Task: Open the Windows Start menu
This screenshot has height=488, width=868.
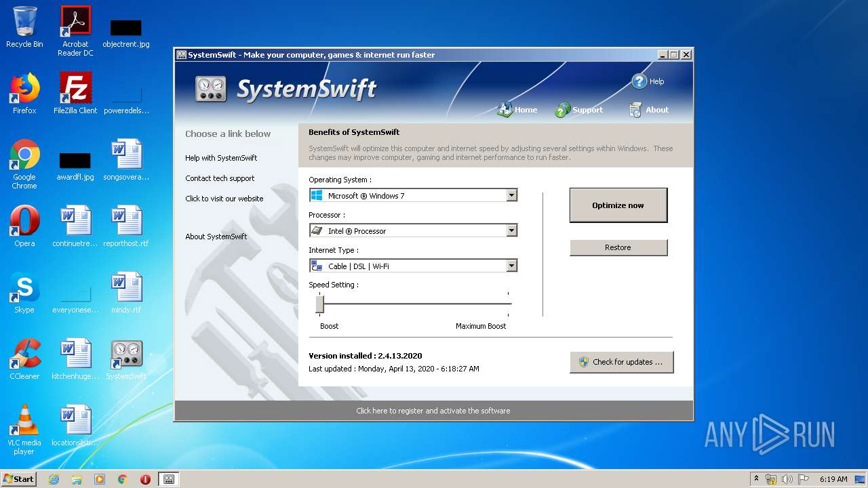Action: [19, 479]
